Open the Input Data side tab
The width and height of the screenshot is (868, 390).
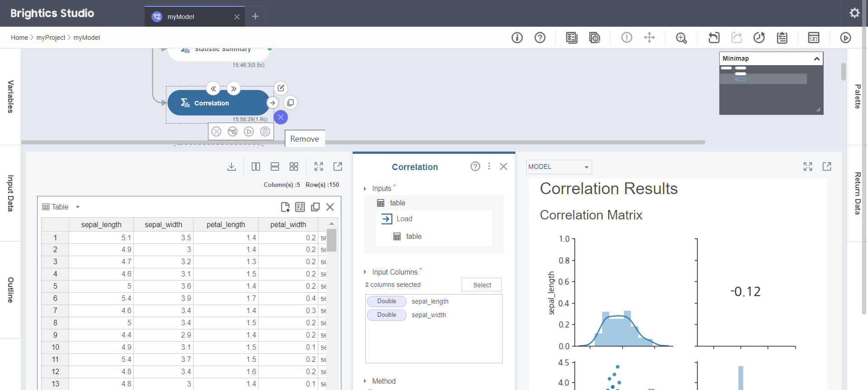point(10,193)
